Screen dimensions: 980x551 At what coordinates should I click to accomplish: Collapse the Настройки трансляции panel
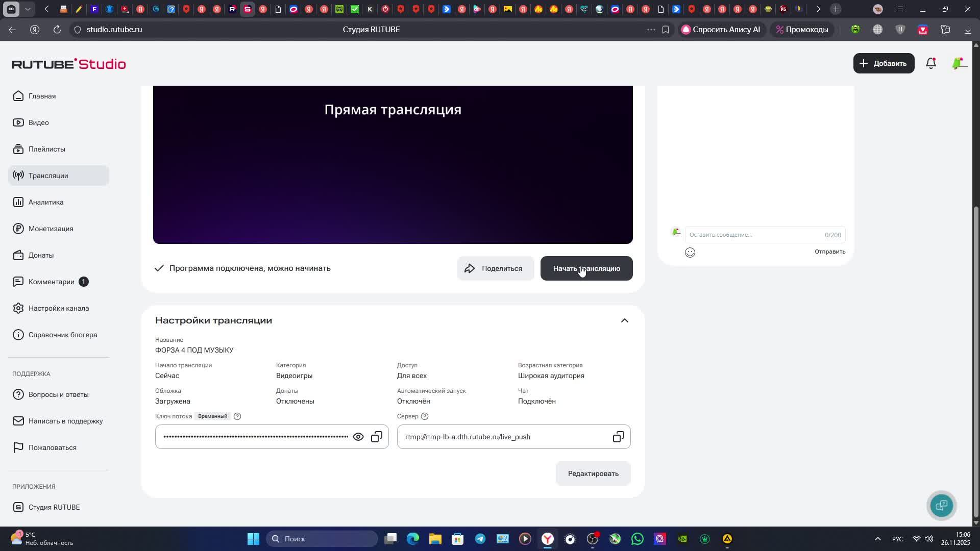pos(625,320)
